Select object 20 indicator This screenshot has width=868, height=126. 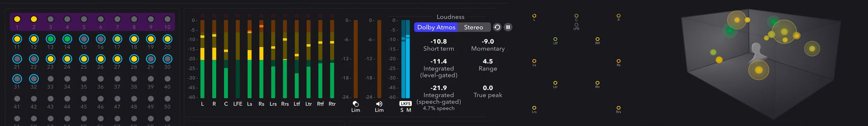(x=167, y=39)
